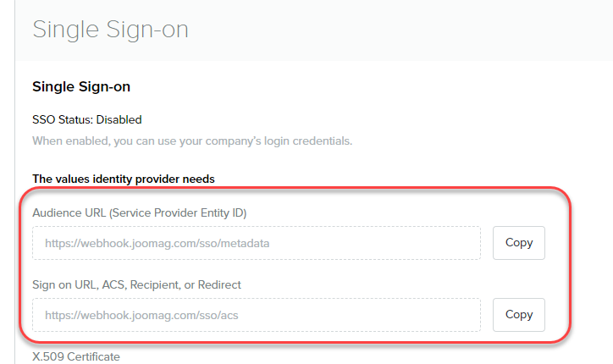Click "The values identity provider needs" heading
This screenshot has width=613, height=364.
pos(123,179)
